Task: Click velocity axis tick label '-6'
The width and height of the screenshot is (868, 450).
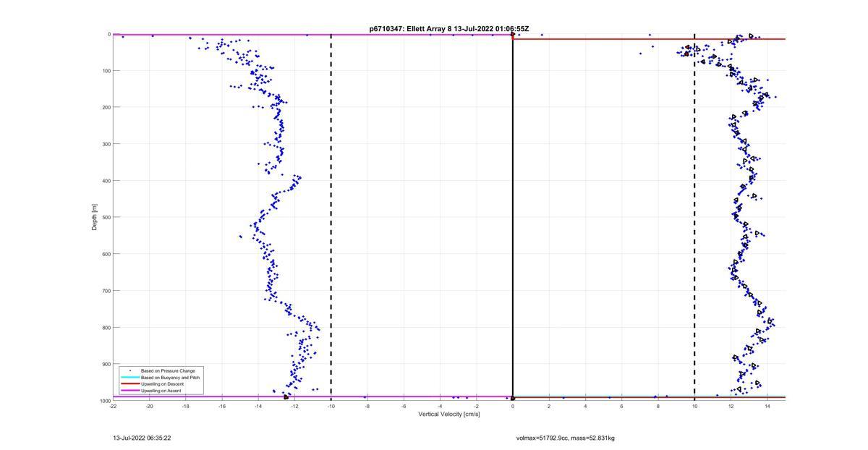Action: tap(404, 407)
